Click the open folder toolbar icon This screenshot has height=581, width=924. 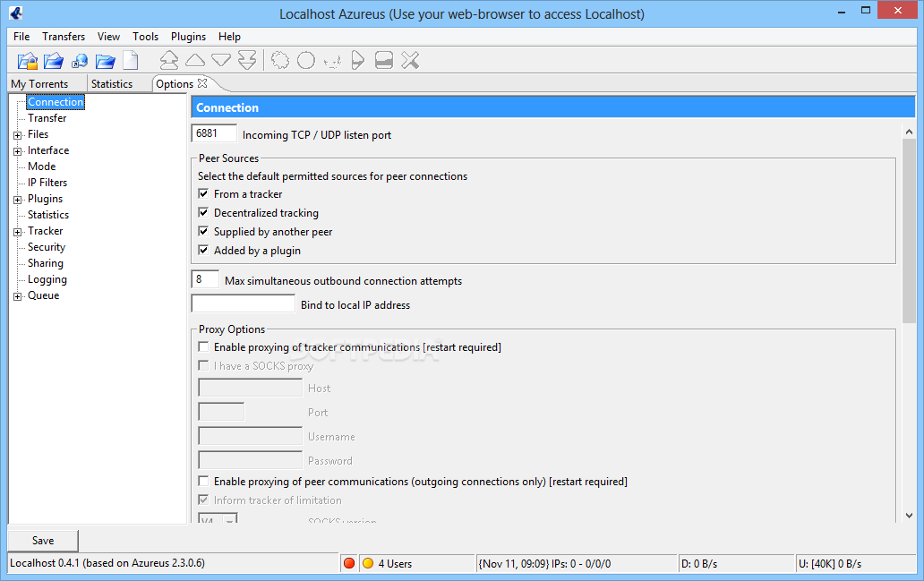click(x=105, y=61)
